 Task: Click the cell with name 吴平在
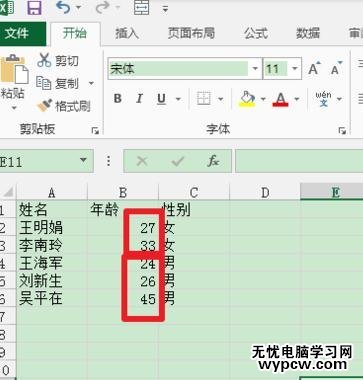pyautogui.click(x=52, y=299)
